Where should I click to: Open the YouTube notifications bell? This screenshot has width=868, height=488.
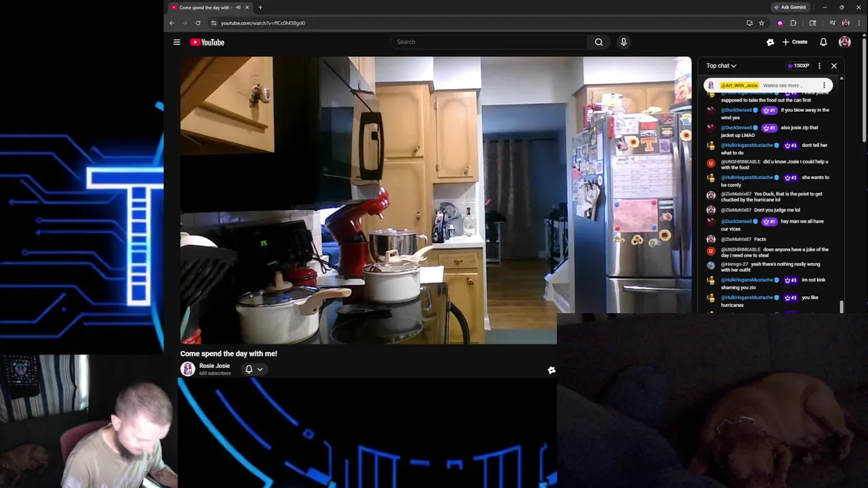click(823, 42)
